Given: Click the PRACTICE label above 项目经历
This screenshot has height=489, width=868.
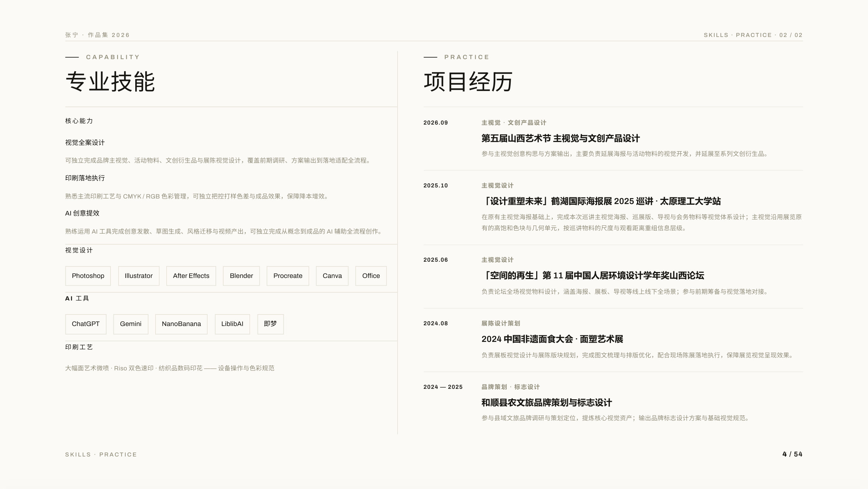Looking at the screenshot, I should click(467, 57).
